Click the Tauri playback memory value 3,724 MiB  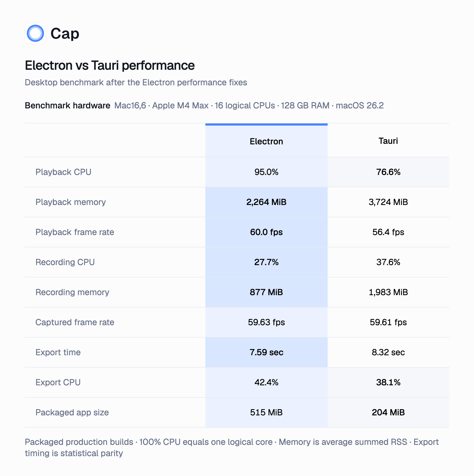coord(388,202)
